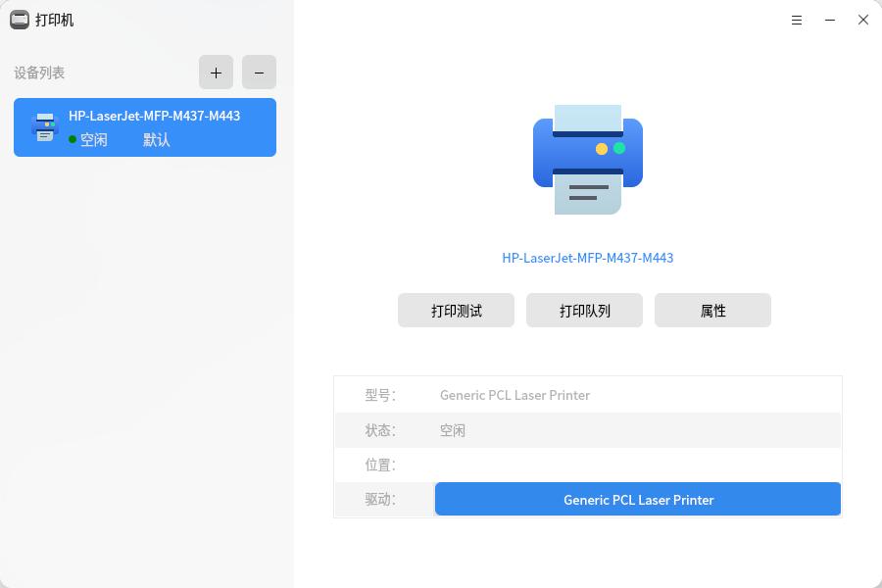Click the 默认 label on the printer entry

pyautogui.click(x=157, y=140)
